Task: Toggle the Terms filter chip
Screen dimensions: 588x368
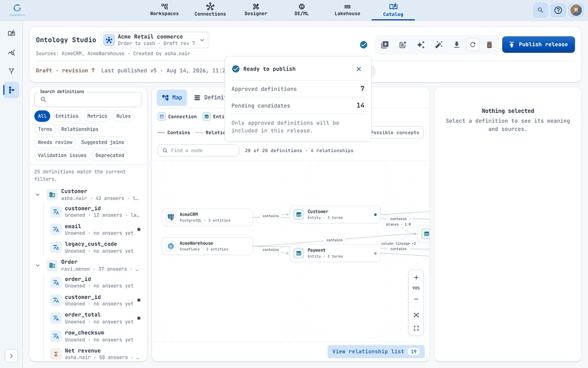Action: click(x=45, y=129)
